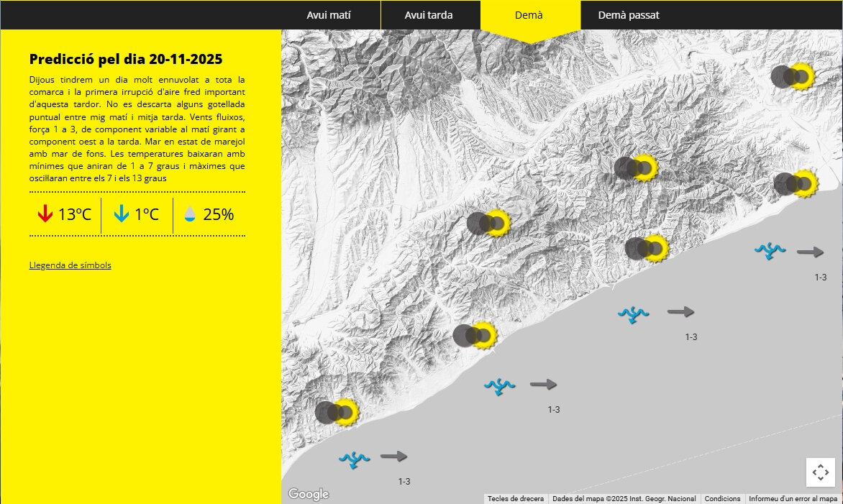This screenshot has width=843, height=504.
Task: Click the easternmost sea wave icon
Action: click(x=770, y=251)
